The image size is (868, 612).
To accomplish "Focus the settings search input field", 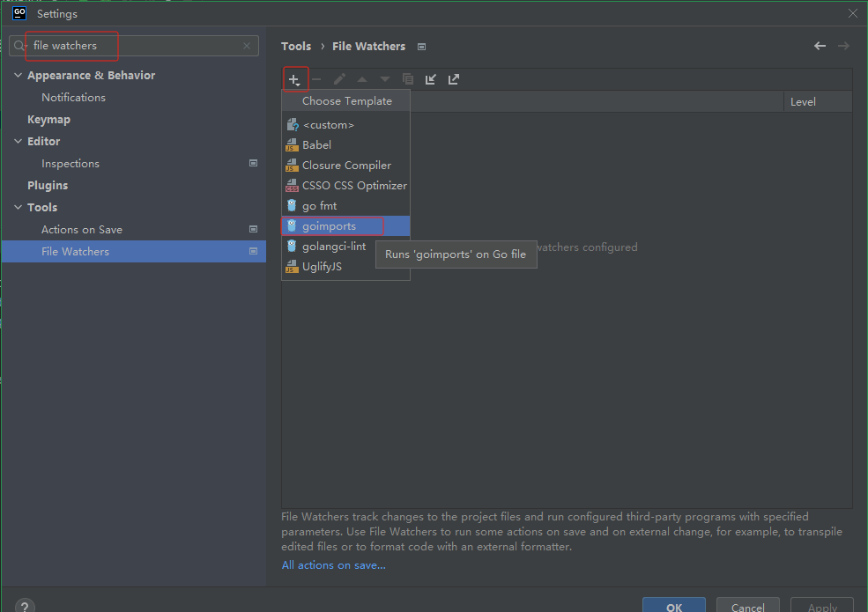I will (x=132, y=46).
